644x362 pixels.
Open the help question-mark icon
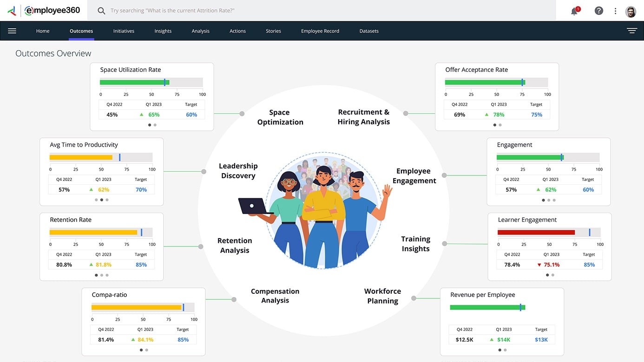(x=598, y=10)
